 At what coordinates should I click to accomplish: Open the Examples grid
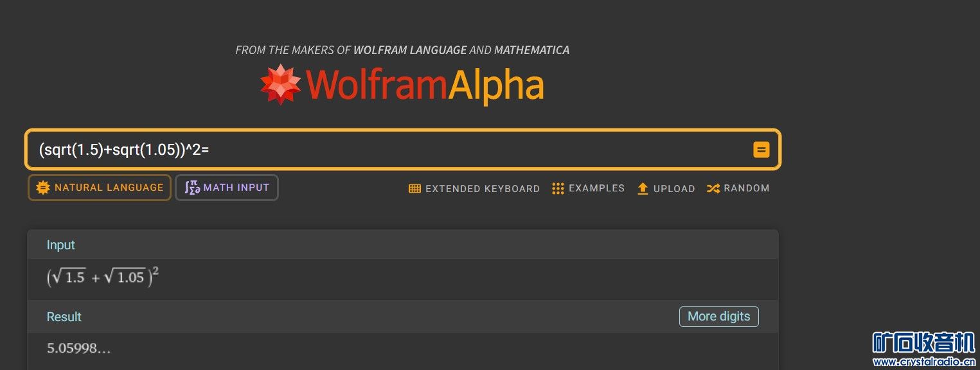(588, 188)
